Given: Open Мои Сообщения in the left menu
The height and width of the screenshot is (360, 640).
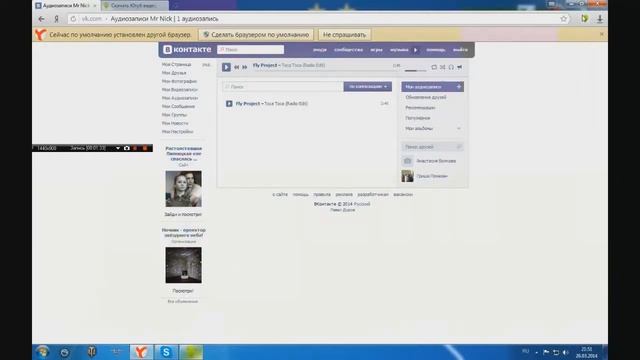Looking at the screenshot, I should click(x=178, y=106).
